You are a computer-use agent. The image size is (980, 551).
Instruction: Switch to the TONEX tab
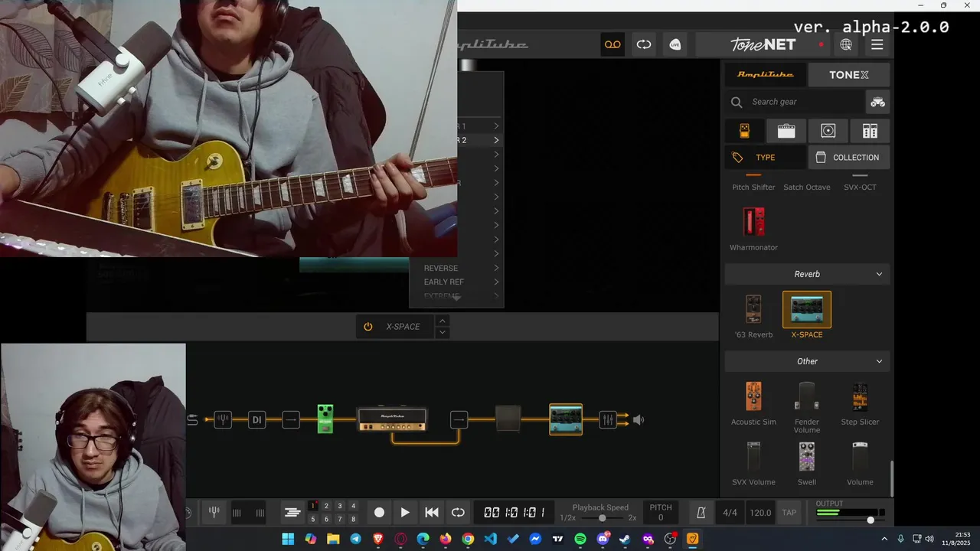[849, 74]
